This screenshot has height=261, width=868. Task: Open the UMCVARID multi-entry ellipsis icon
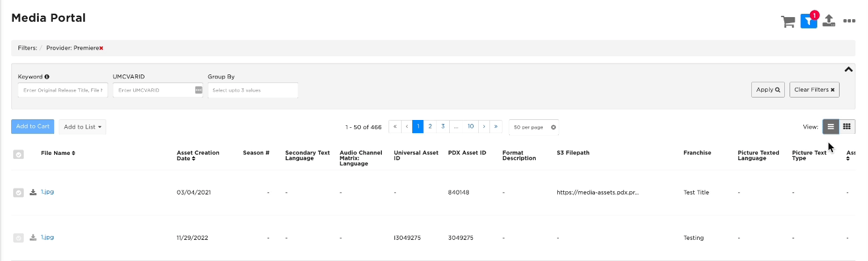(199, 90)
